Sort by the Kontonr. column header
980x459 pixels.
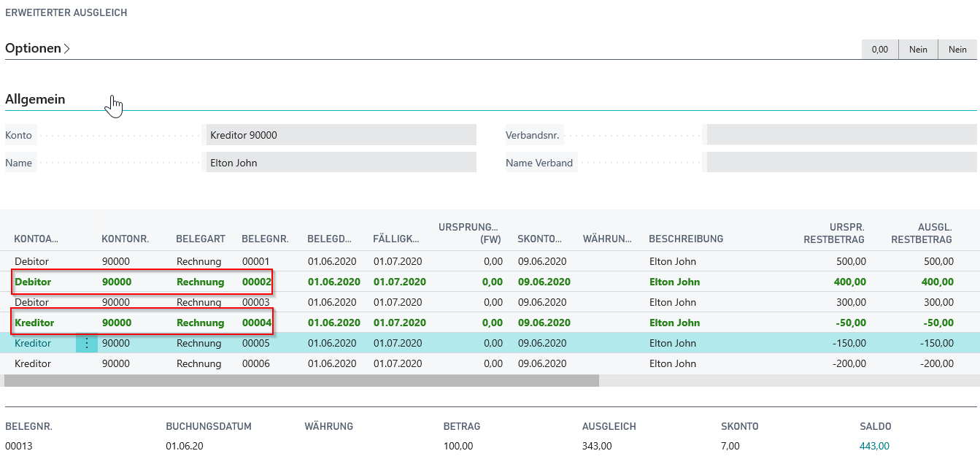click(x=126, y=239)
